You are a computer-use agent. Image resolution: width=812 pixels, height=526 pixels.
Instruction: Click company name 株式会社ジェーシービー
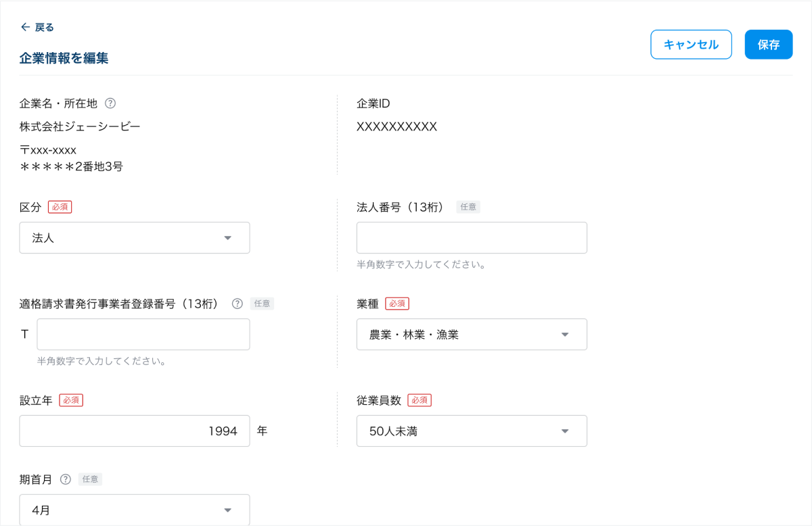coord(80,126)
